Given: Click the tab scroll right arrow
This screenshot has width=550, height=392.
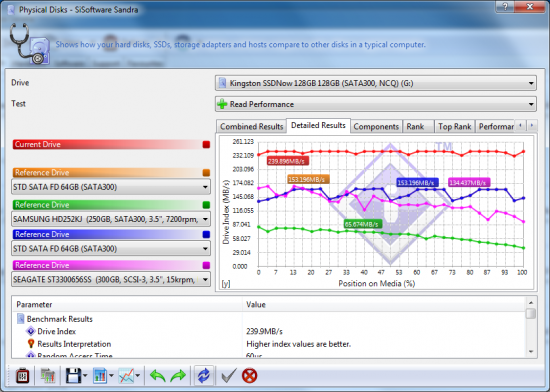Looking at the screenshot, I should tap(532, 125).
